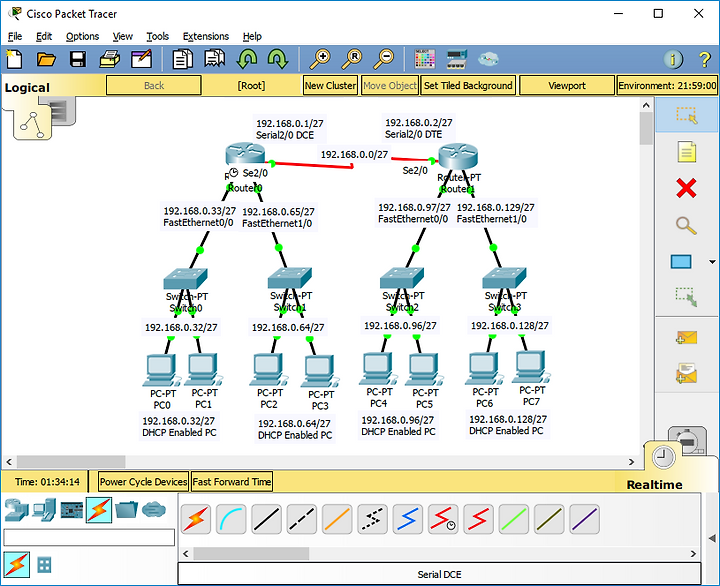Open the File menu

coord(15,36)
